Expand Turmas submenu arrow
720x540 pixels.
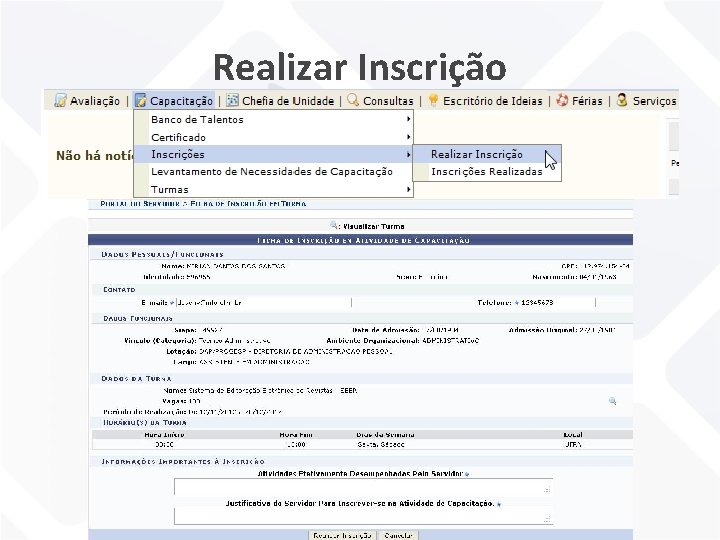coord(408,189)
